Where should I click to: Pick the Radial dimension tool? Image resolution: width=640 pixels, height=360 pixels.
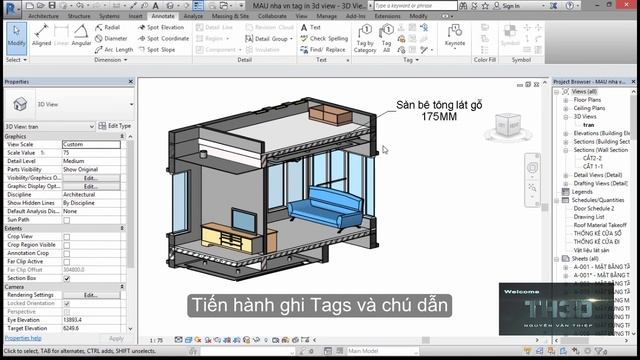pyautogui.click(x=108, y=27)
